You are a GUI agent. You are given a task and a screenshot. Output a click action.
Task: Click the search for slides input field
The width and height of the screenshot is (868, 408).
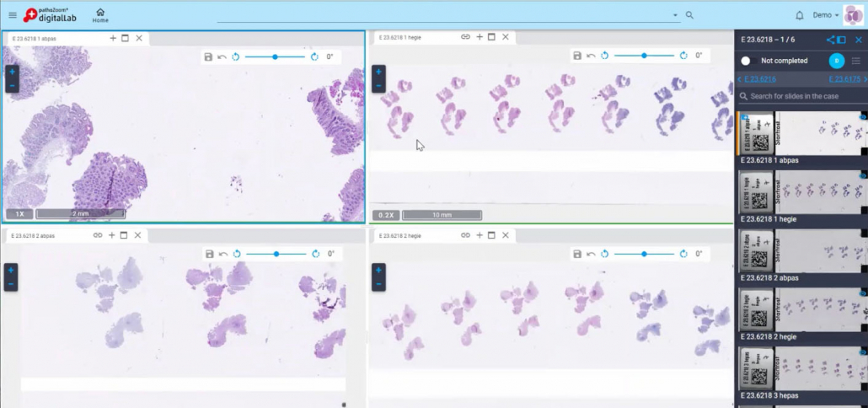pos(801,96)
